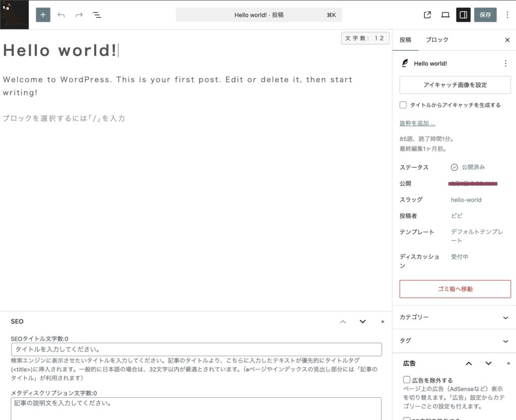
Task: Click the 抜粋を追加 link
Action: click(417, 123)
